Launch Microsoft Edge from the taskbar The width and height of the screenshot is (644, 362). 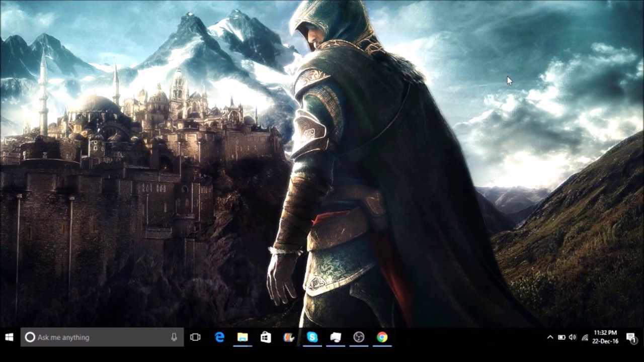(x=219, y=337)
